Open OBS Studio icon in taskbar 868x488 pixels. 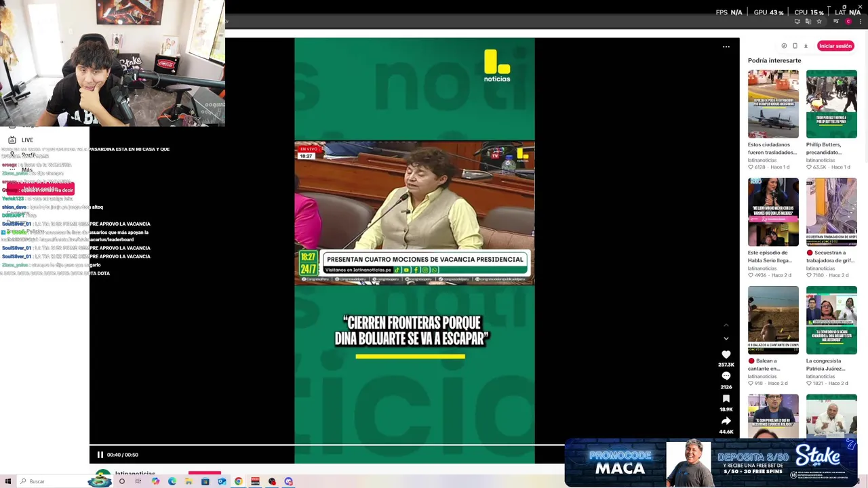tap(272, 481)
